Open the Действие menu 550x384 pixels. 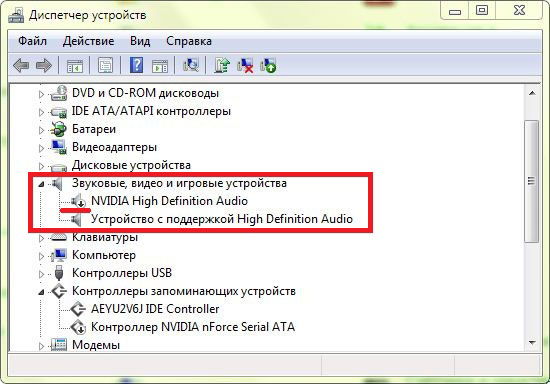pos(88,41)
